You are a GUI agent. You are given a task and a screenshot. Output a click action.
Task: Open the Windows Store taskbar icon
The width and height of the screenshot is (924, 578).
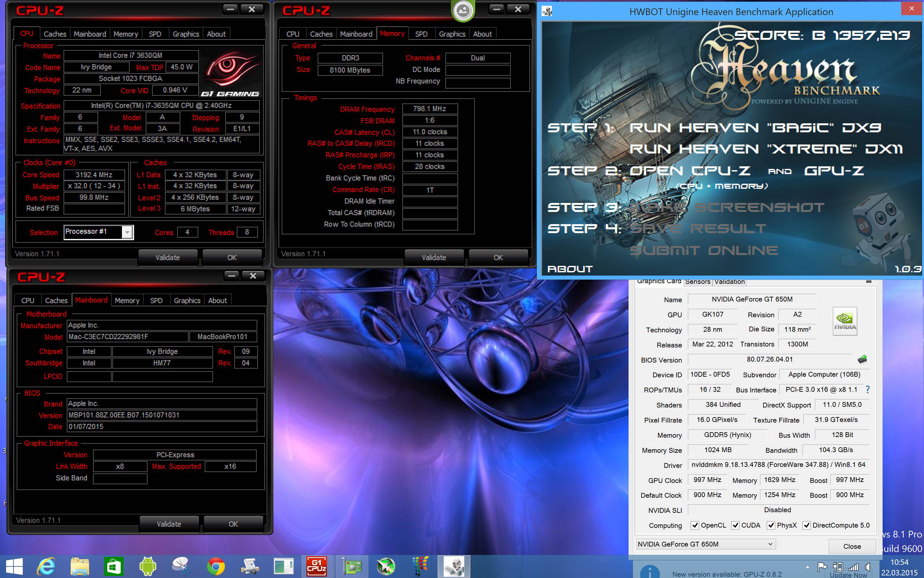pos(114,566)
